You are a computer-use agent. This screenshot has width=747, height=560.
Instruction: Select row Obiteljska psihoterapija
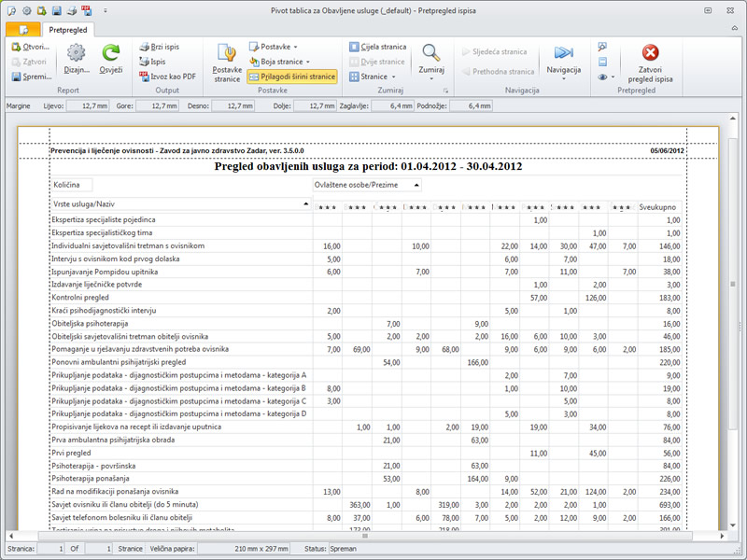366,323
